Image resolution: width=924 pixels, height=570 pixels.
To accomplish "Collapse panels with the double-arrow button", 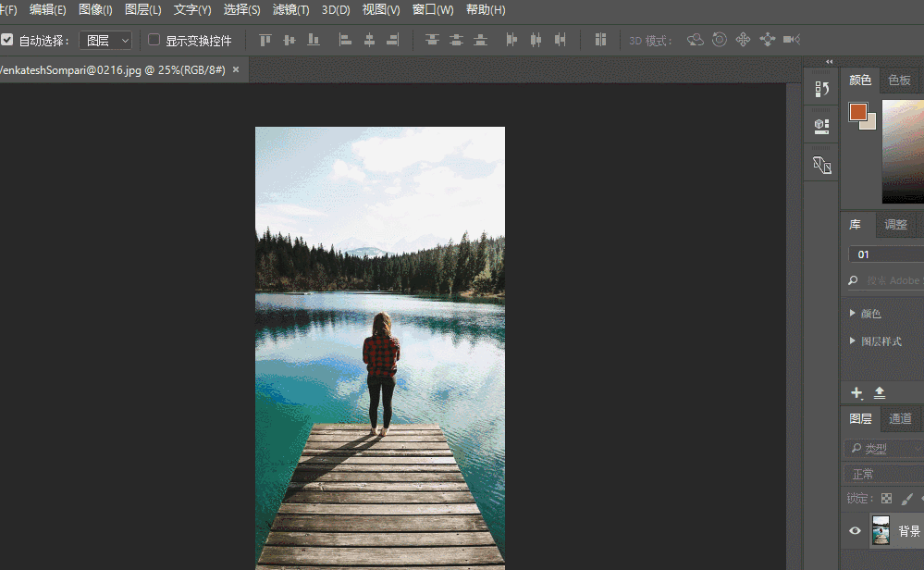I will (829, 61).
